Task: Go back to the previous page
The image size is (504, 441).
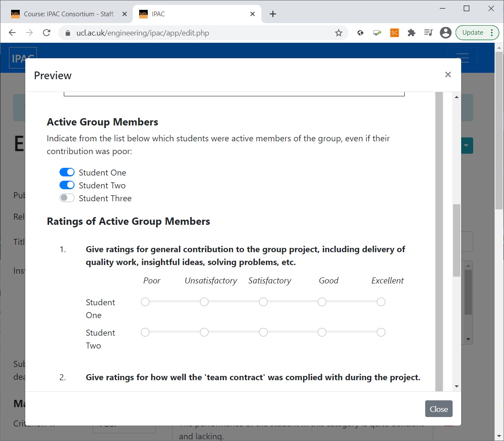Action: coord(12,33)
